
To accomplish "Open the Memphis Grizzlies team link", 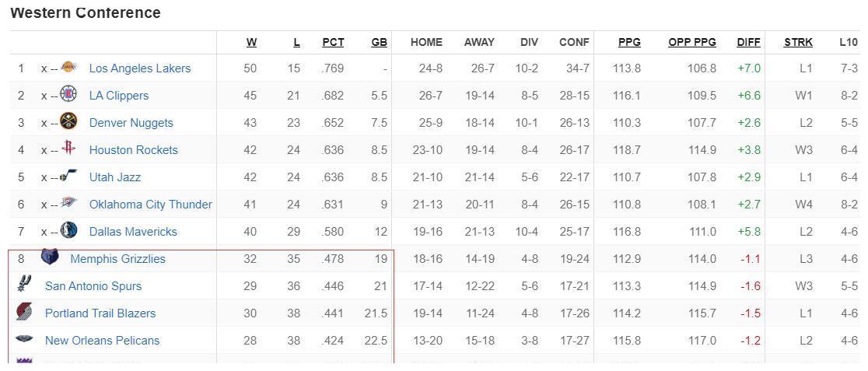I will [x=118, y=258].
